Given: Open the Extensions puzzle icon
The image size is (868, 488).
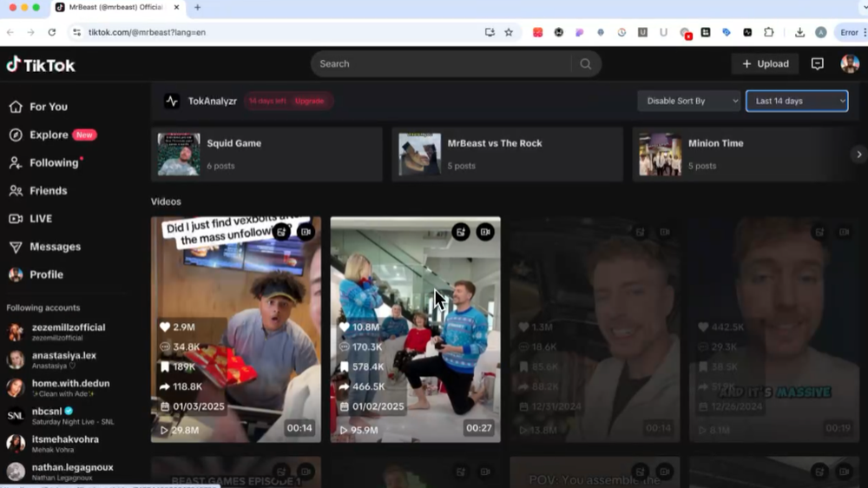Looking at the screenshot, I should [768, 33].
